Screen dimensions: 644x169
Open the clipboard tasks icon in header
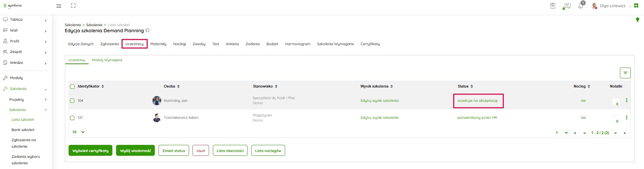pos(553,6)
